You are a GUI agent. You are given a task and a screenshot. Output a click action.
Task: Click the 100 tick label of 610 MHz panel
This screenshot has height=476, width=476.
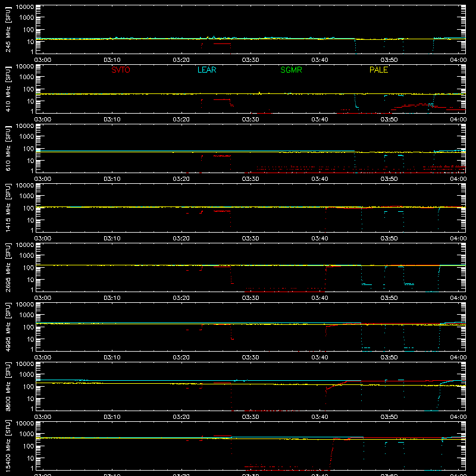(29, 149)
